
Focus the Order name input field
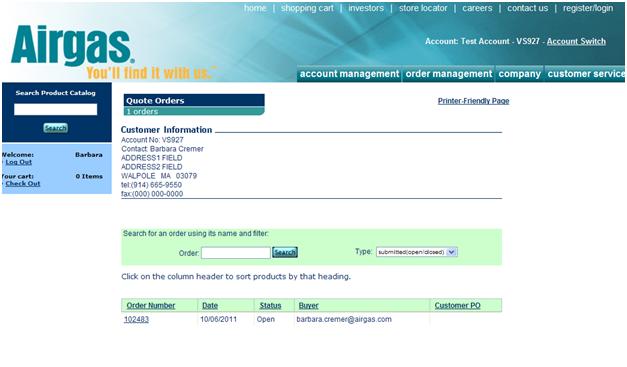[x=236, y=253]
